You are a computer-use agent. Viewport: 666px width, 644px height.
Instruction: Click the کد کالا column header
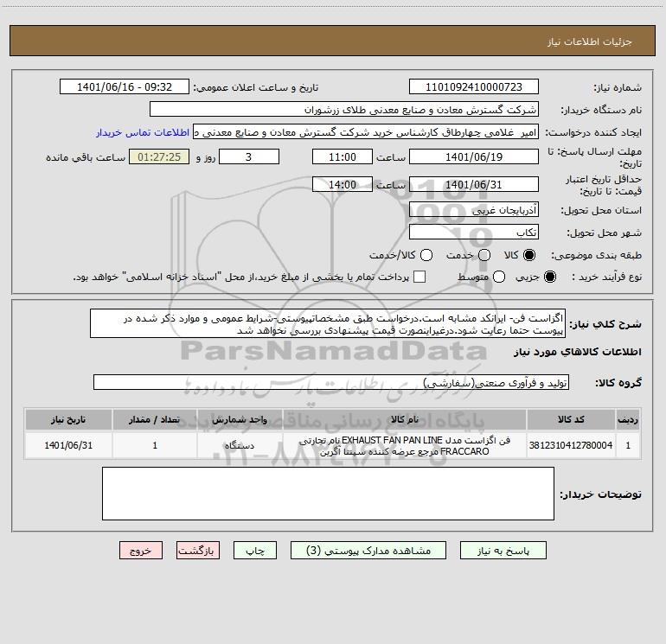point(571,420)
